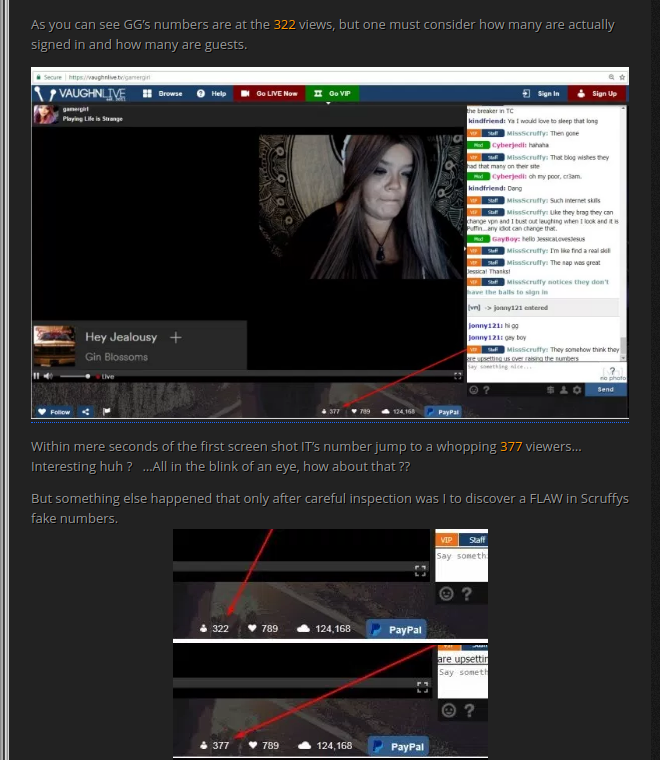This screenshot has height=760, width=660.
Task: Click jonny121 on the 'hi gg' message
Action: (485, 326)
